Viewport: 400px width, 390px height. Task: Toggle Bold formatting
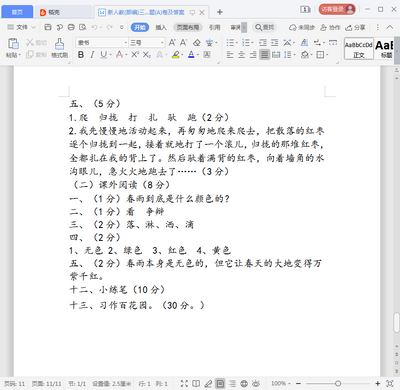coord(81,54)
